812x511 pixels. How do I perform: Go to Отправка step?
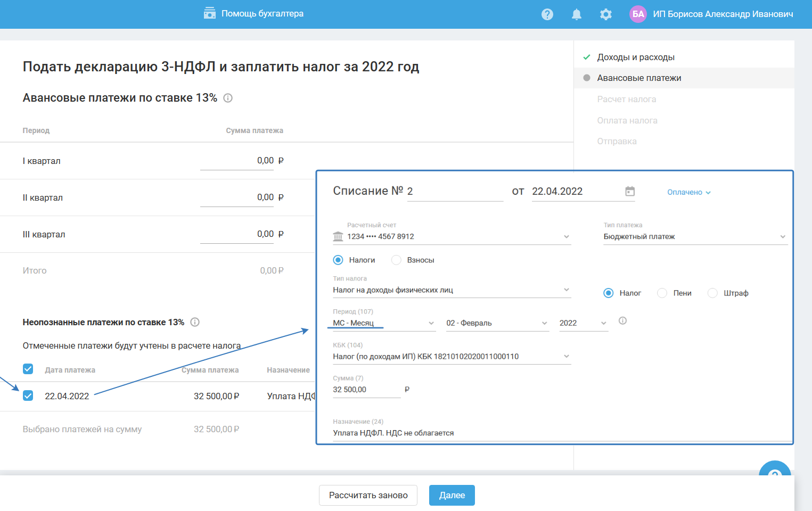point(617,141)
